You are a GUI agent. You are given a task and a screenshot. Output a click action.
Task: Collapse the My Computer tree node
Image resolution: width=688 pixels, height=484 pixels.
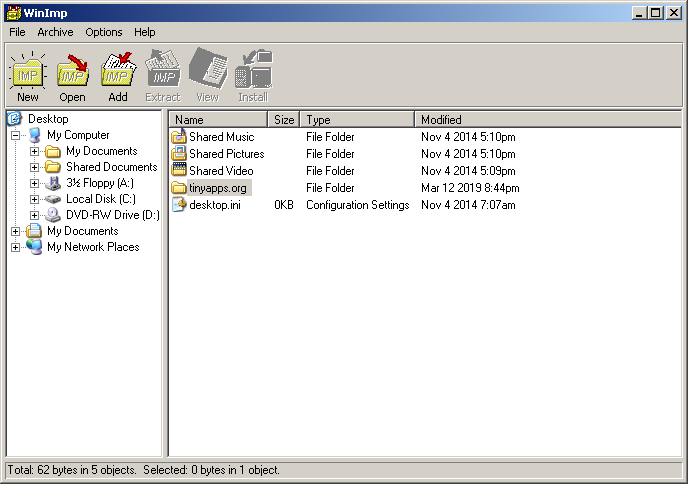coord(16,135)
